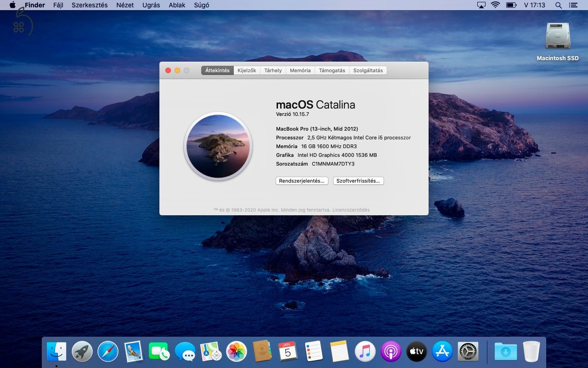The width and height of the screenshot is (588, 368).
Task: Open Mail stamp icon in Dock
Action: (134, 352)
